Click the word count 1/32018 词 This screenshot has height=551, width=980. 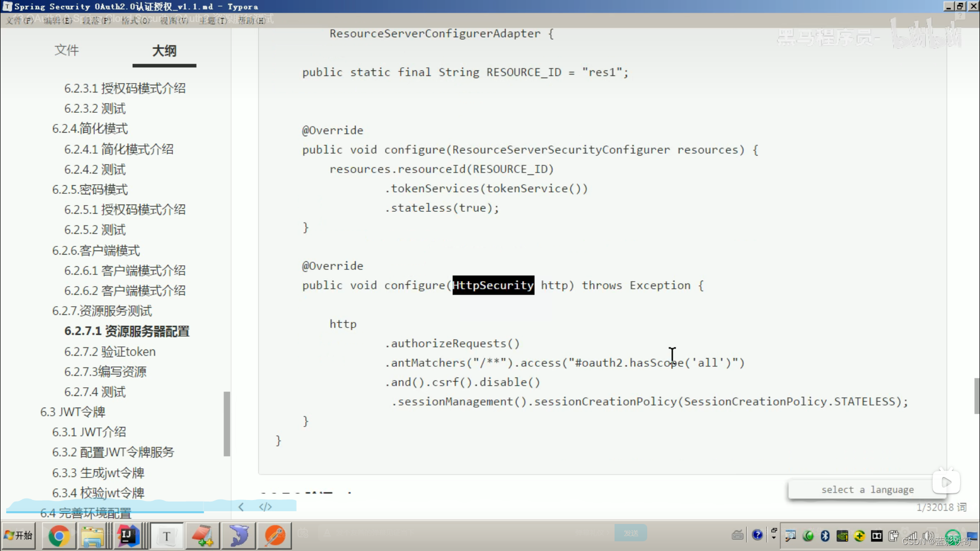click(x=941, y=507)
